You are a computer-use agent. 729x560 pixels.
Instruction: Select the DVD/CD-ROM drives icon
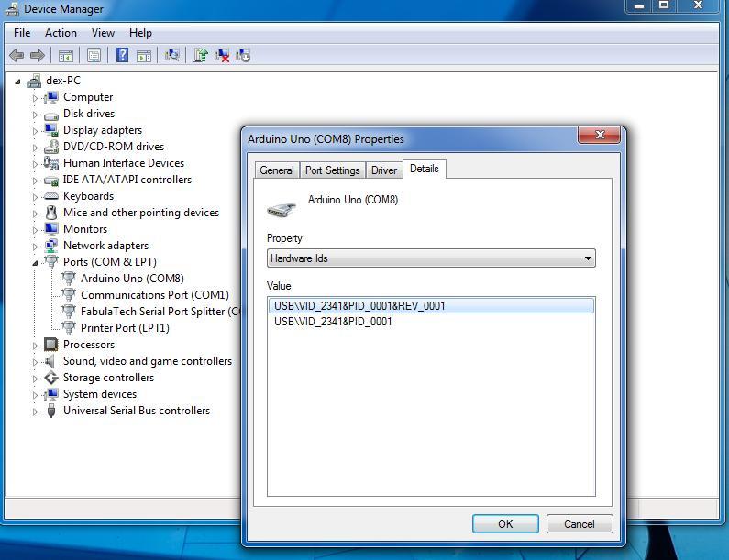pos(50,147)
